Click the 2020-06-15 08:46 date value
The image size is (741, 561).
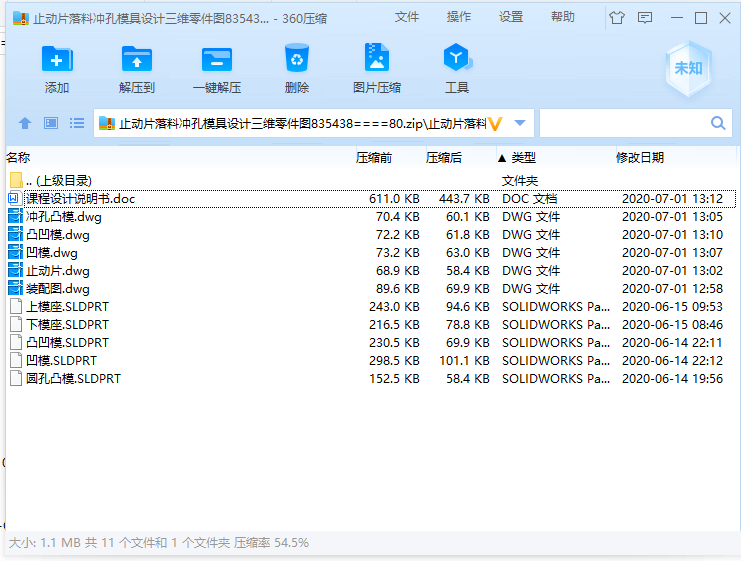tap(672, 324)
